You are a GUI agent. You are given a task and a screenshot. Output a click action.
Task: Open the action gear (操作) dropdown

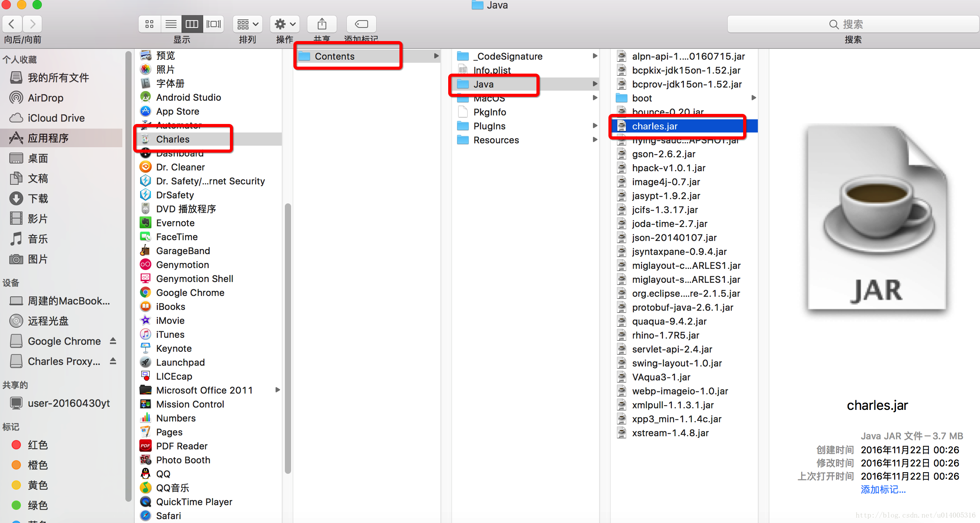coord(284,24)
